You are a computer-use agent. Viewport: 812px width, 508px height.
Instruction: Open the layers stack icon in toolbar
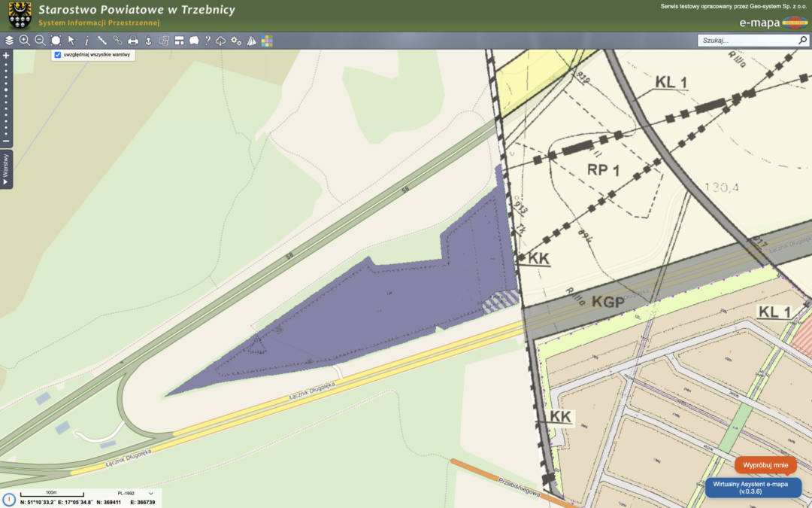(x=9, y=41)
